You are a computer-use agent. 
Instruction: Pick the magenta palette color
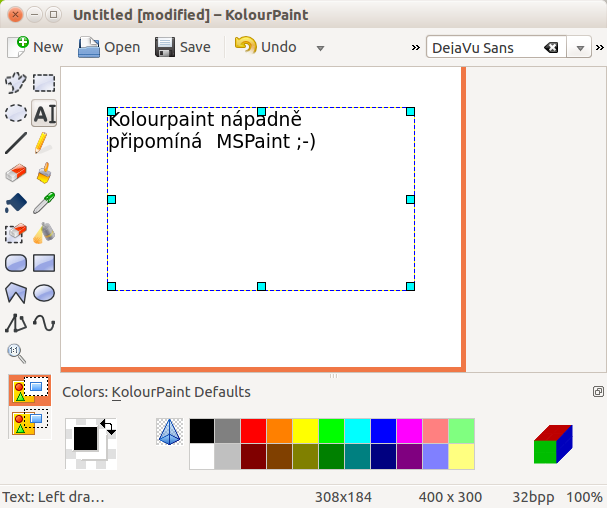(x=409, y=431)
